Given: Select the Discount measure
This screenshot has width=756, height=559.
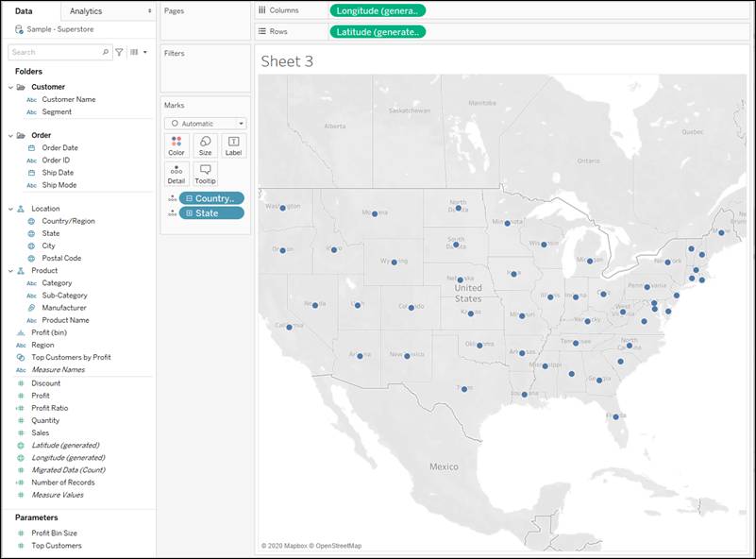Looking at the screenshot, I should point(46,383).
